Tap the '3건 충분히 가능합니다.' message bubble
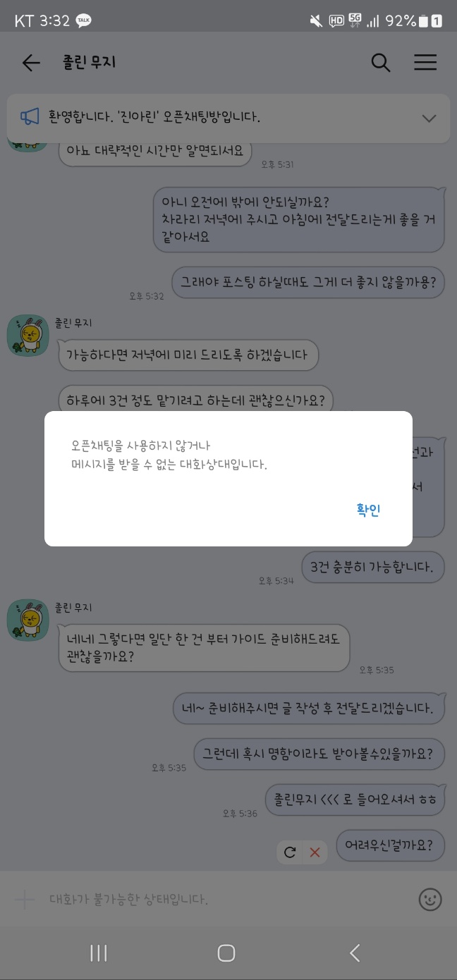 (373, 565)
